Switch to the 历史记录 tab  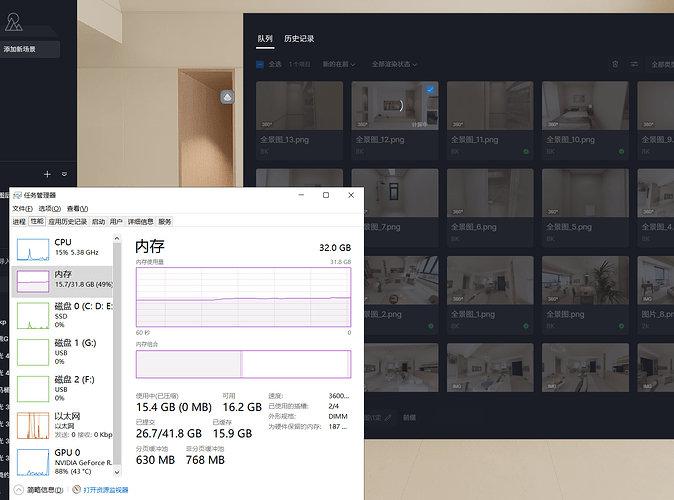(x=299, y=39)
